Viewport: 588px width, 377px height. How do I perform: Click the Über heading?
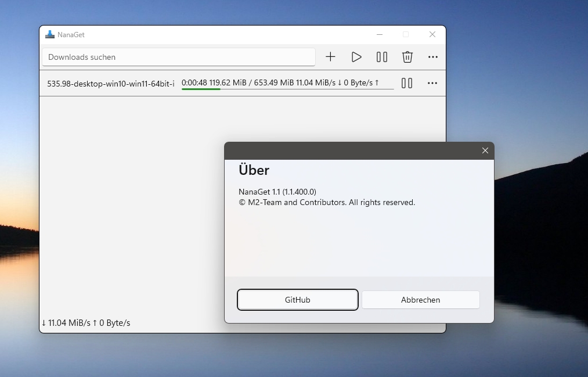254,170
